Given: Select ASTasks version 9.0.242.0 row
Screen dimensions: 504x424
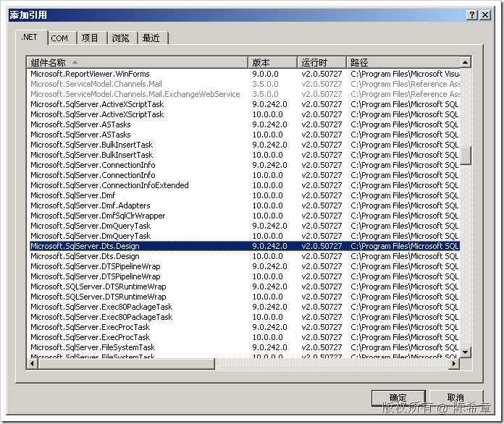Looking at the screenshot, I should [244, 124].
